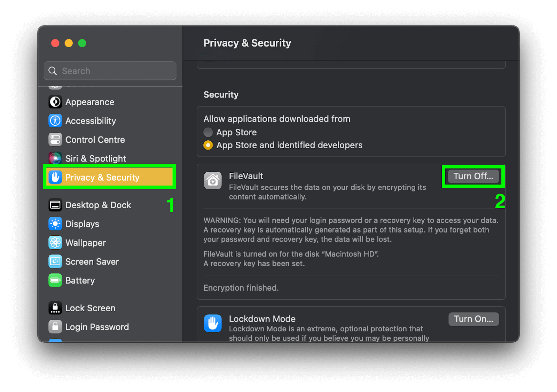This screenshot has width=557, height=392.
Task: Open Accessibility settings
Action: (x=55, y=121)
